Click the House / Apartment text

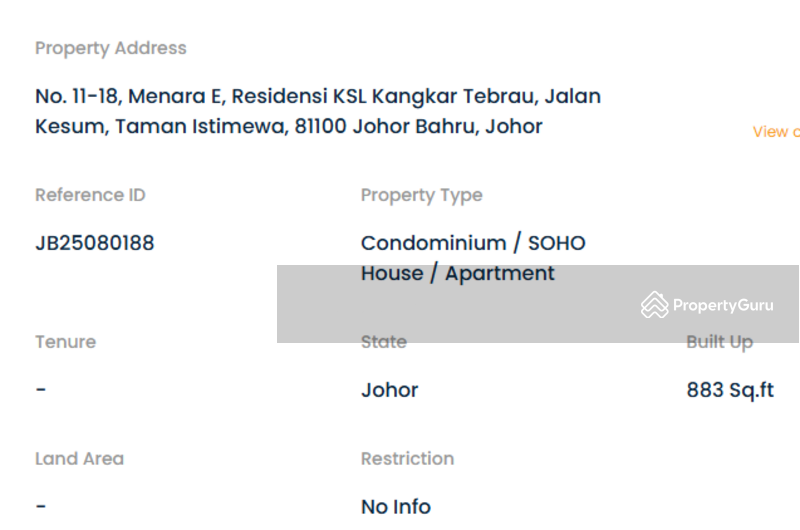pyautogui.click(x=458, y=273)
